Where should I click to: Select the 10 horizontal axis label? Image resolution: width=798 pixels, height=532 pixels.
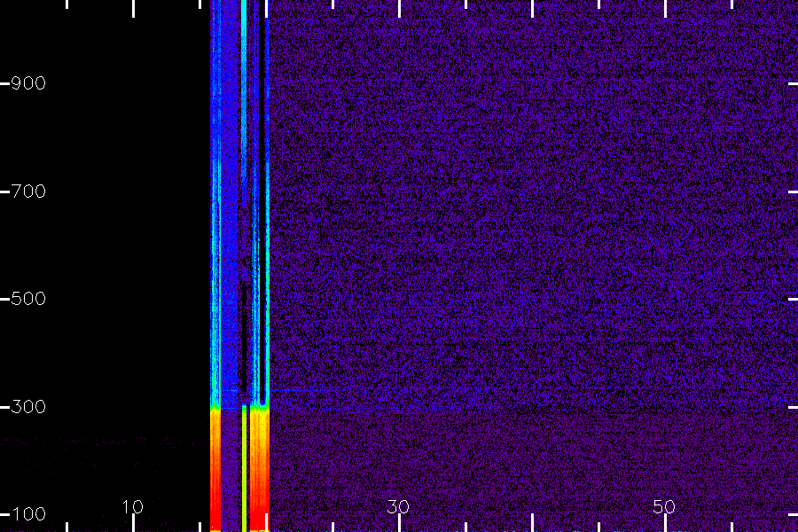click(x=133, y=507)
